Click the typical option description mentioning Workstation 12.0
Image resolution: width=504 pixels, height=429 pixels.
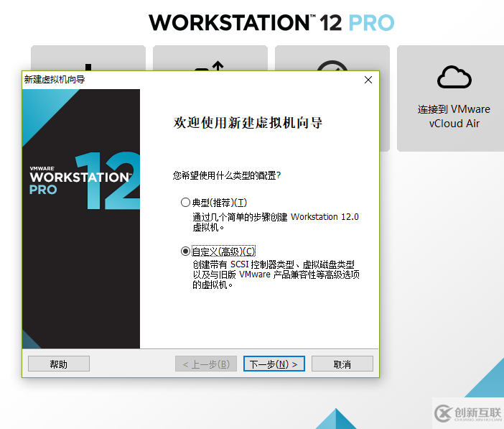pos(276,222)
